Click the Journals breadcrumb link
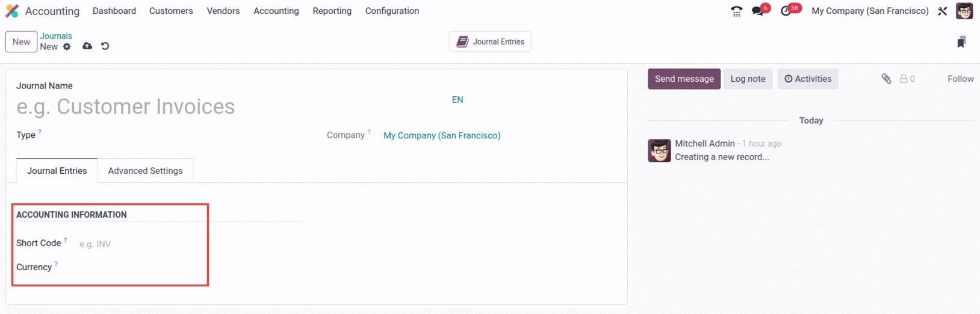The width and height of the screenshot is (980, 314). click(56, 36)
